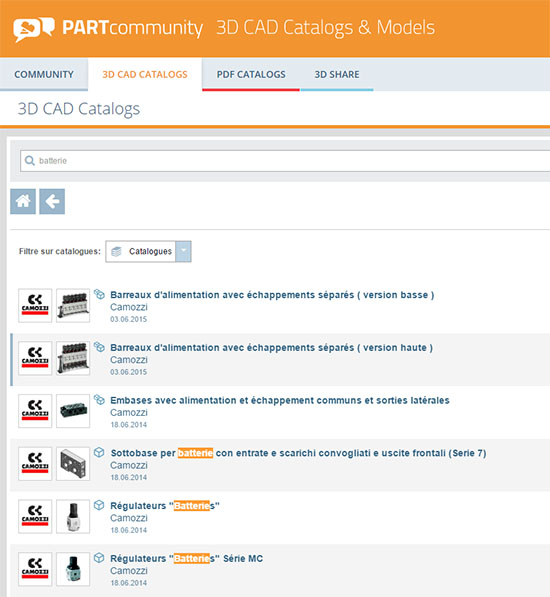Select the Catalogues filter combo box
The height and width of the screenshot is (597, 550).
pos(148,251)
